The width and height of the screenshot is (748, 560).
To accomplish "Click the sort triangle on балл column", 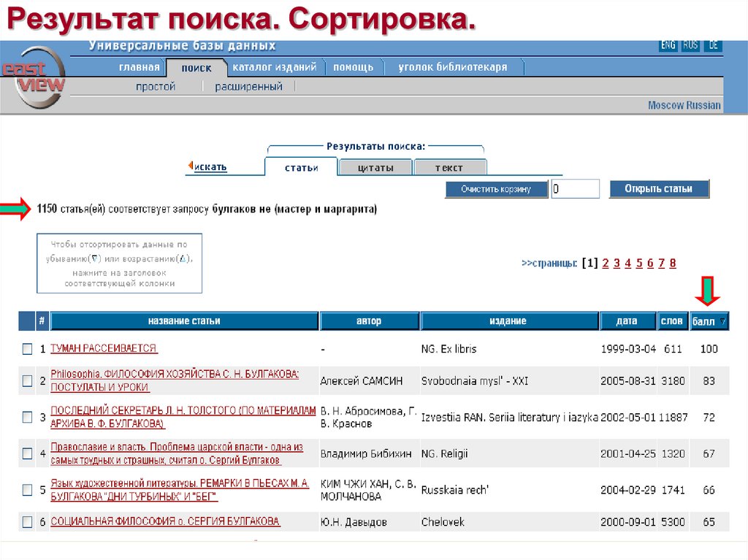I will 720,320.
